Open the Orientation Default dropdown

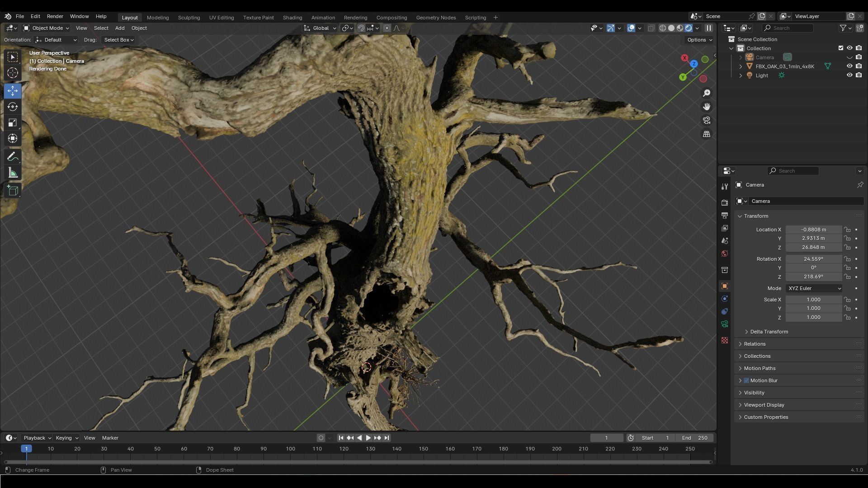point(57,40)
